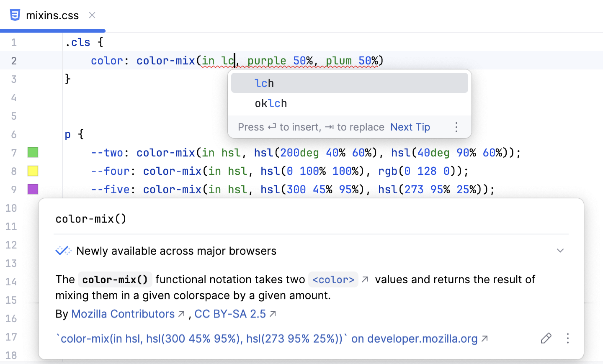The width and height of the screenshot is (603, 364).
Task: Click the yellow color swatch on line 8
Action: pos(33,171)
